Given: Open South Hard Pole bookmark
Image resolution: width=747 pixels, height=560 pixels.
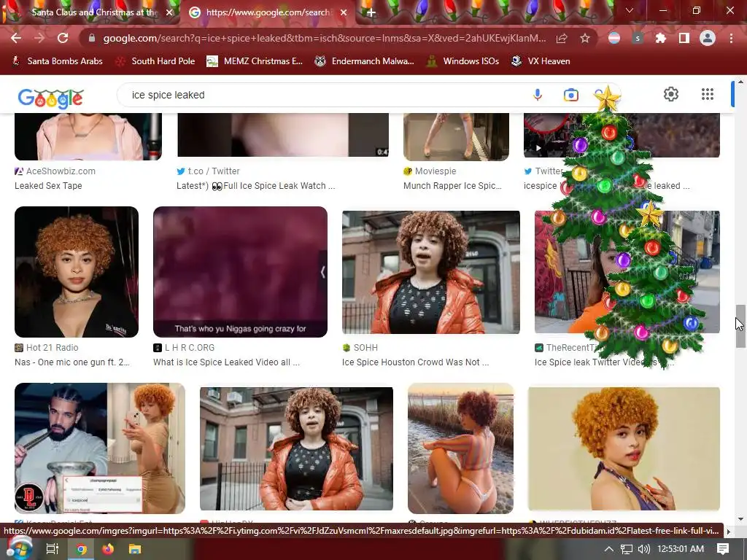Looking at the screenshot, I should [x=156, y=61].
